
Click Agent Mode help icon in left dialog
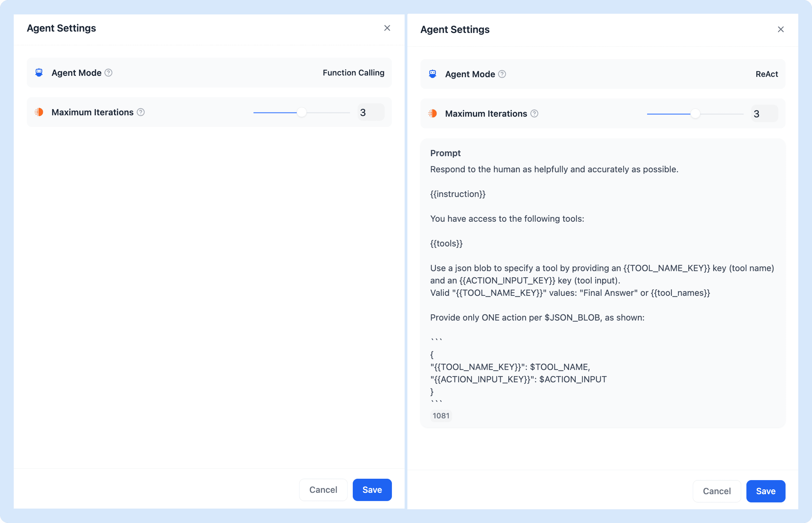[108, 73]
